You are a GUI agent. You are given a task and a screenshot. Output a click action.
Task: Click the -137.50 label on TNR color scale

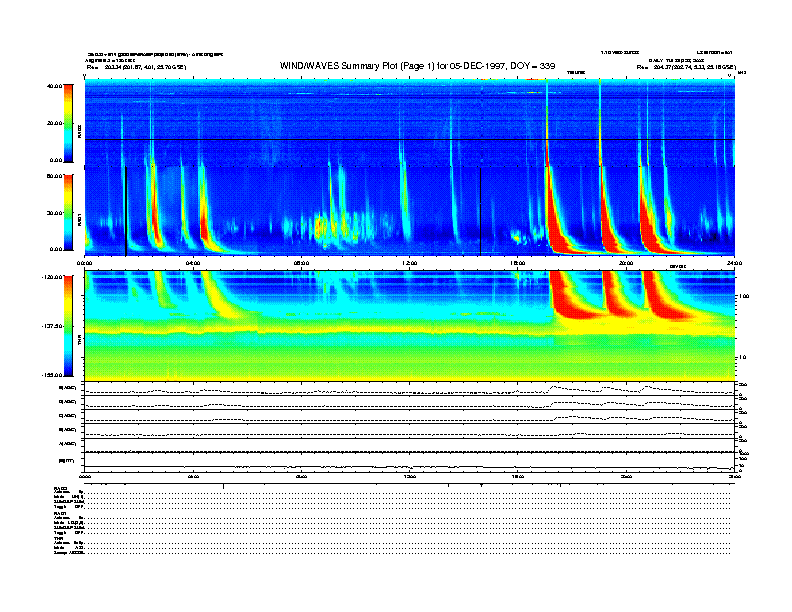click(x=51, y=326)
